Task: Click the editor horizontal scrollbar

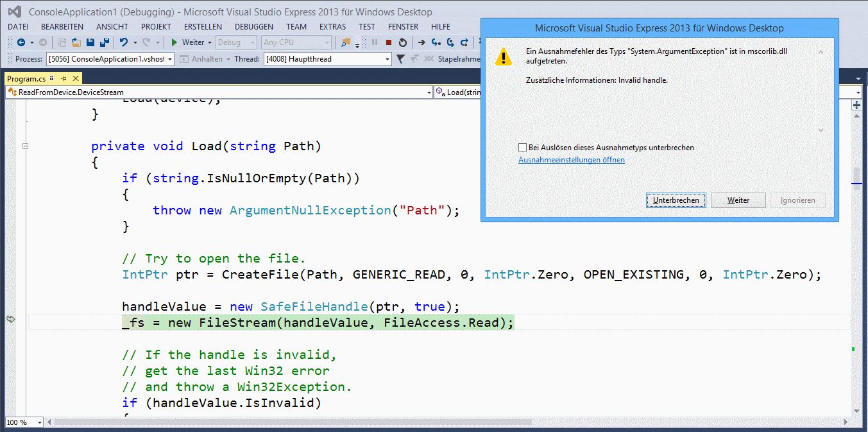Action: (x=289, y=422)
